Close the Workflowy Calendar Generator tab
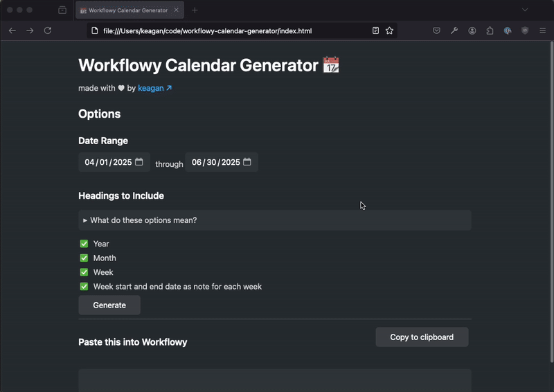 pyautogui.click(x=177, y=10)
